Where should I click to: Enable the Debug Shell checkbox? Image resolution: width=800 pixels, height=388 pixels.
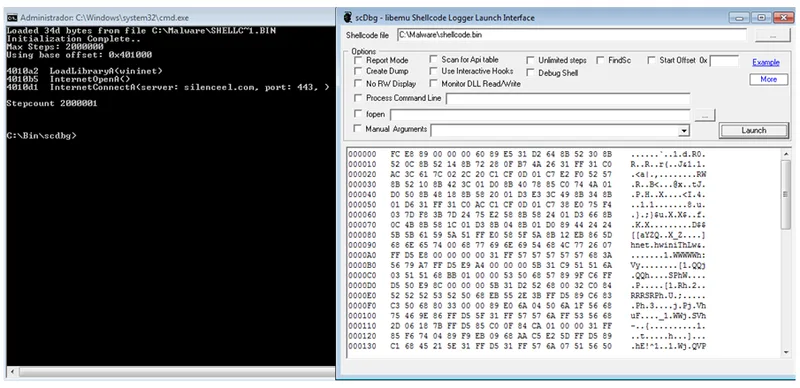coord(530,72)
